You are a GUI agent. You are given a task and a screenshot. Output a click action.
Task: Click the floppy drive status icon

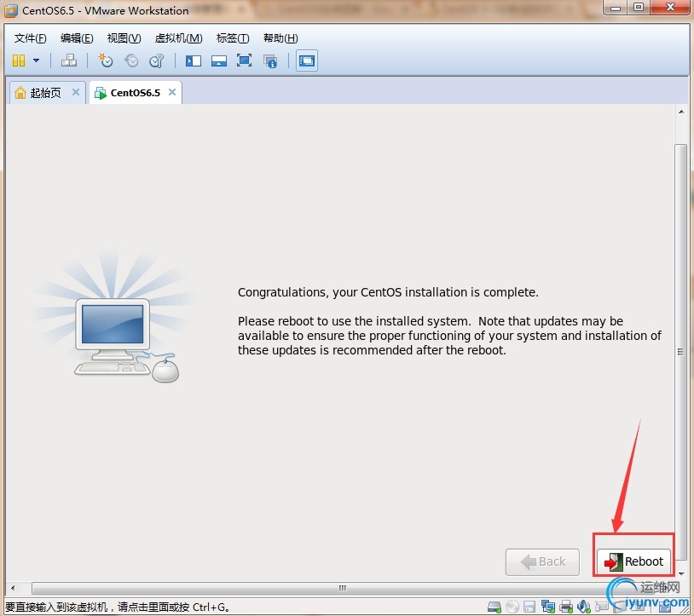tap(529, 607)
